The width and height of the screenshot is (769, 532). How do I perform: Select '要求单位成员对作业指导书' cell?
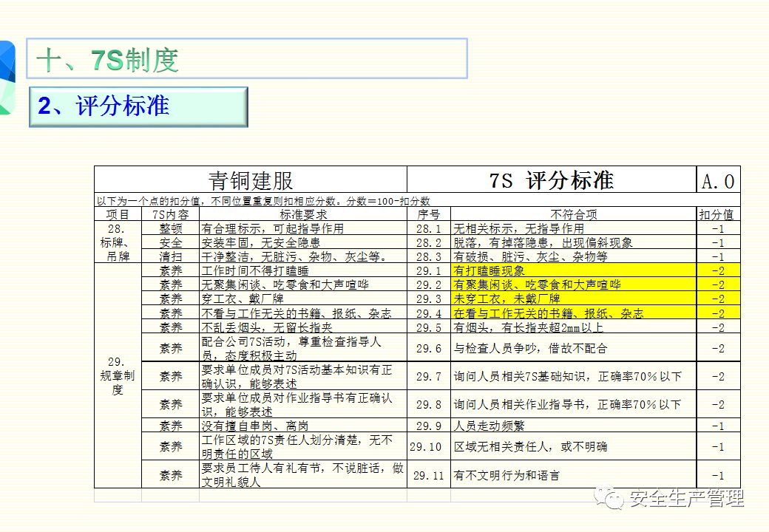(303, 404)
